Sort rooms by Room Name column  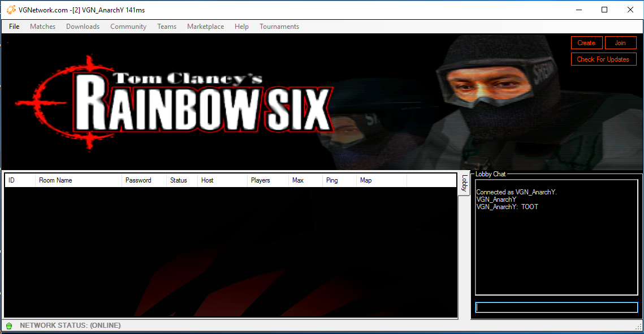[x=79, y=180]
